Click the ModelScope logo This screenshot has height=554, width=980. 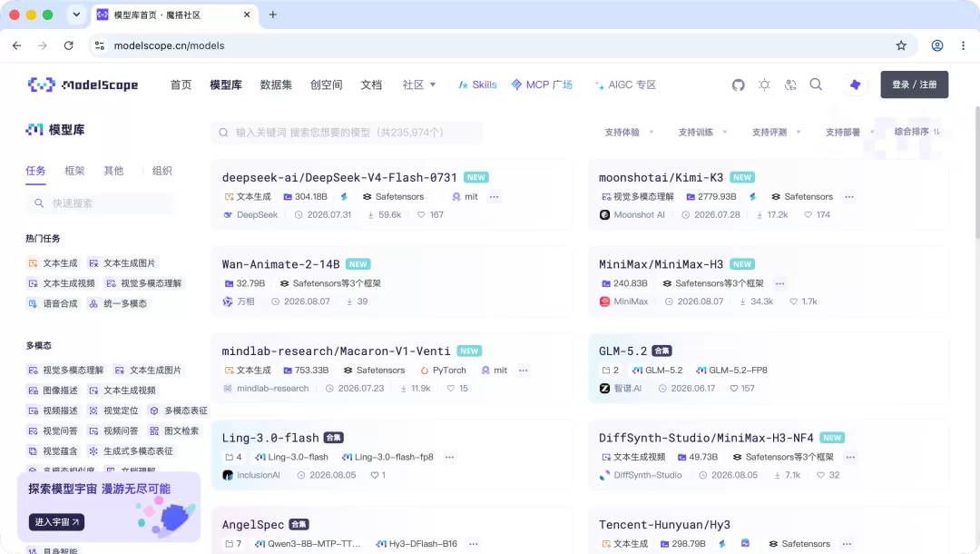[83, 84]
